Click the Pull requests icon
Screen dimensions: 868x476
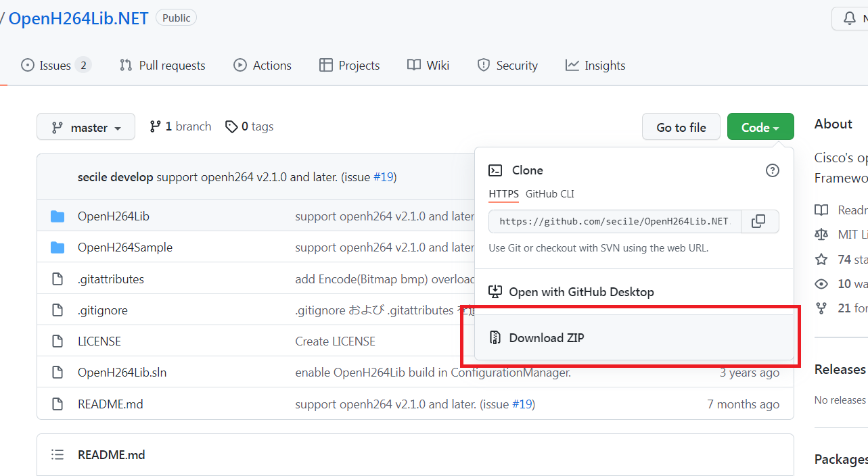click(x=126, y=66)
